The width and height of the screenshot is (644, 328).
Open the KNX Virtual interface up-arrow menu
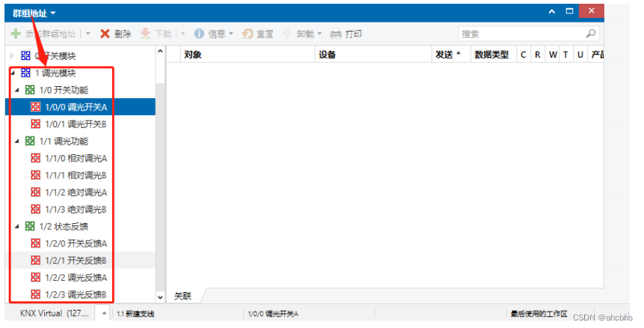[x=104, y=313]
